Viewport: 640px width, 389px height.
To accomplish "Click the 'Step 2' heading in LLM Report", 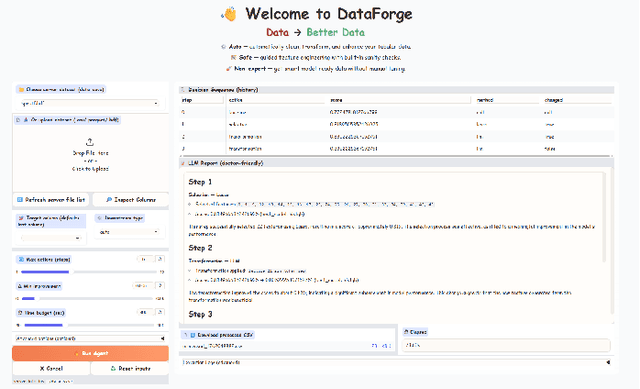I will click(x=200, y=248).
